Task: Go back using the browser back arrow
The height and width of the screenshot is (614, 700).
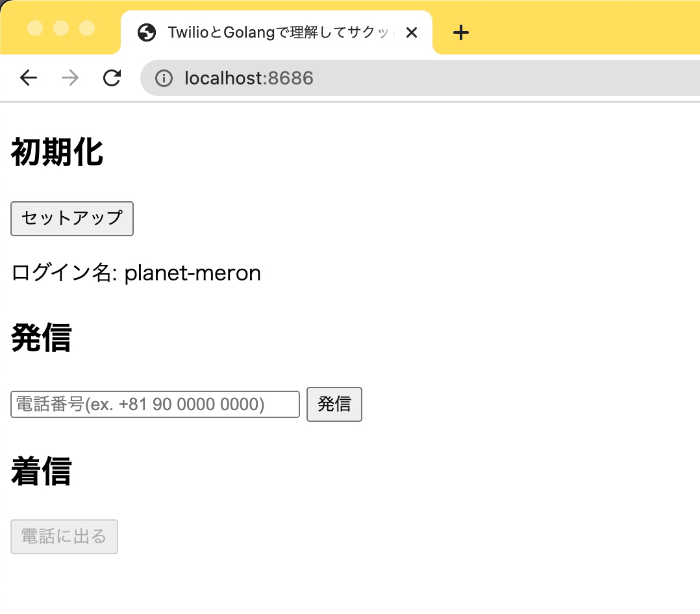Action: click(x=29, y=78)
